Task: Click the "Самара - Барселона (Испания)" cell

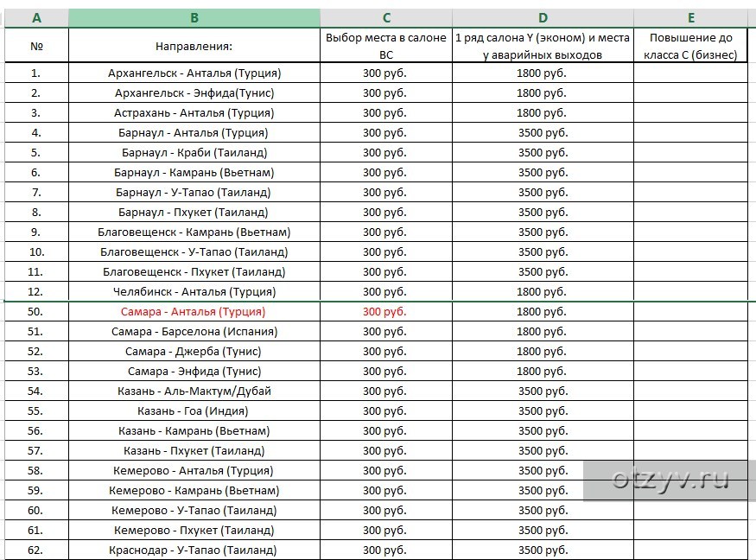Action: (x=194, y=332)
